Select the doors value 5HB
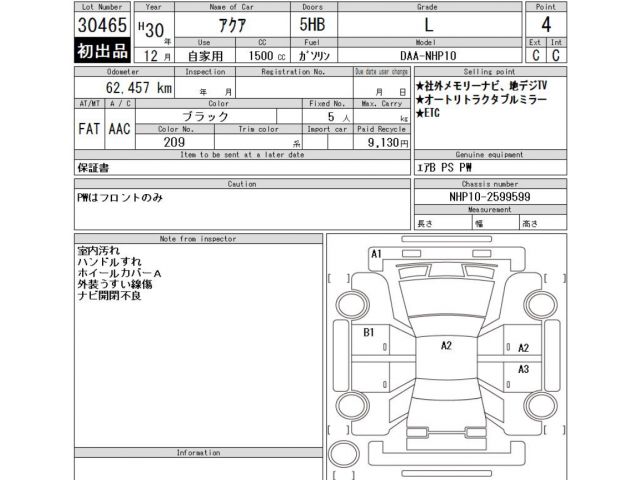This screenshot has height=480, width=640. tap(312, 24)
